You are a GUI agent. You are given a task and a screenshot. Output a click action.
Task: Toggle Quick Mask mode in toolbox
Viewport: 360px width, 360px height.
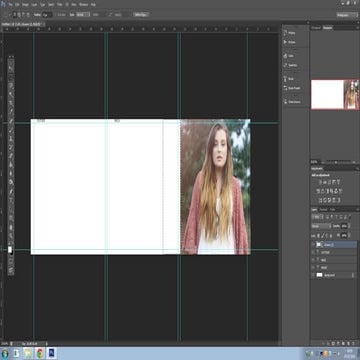pyautogui.click(x=11, y=262)
